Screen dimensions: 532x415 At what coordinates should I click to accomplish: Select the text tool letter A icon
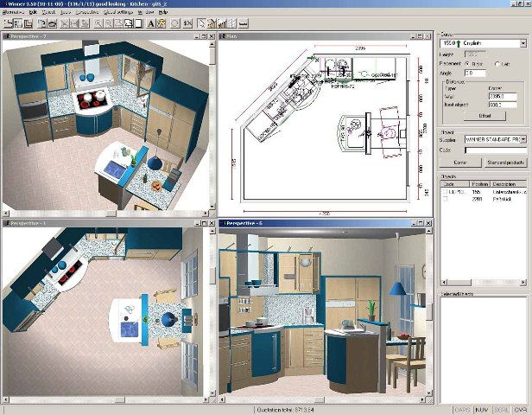point(151,23)
